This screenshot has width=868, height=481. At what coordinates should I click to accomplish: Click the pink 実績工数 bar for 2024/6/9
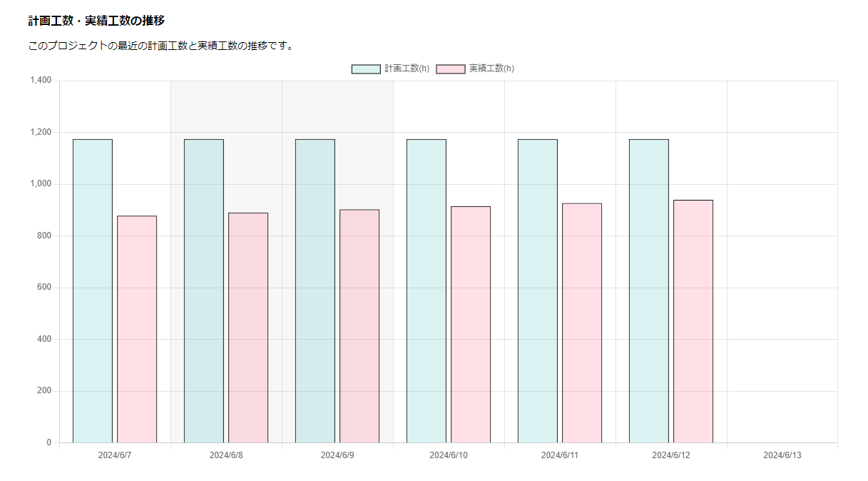[359, 326]
